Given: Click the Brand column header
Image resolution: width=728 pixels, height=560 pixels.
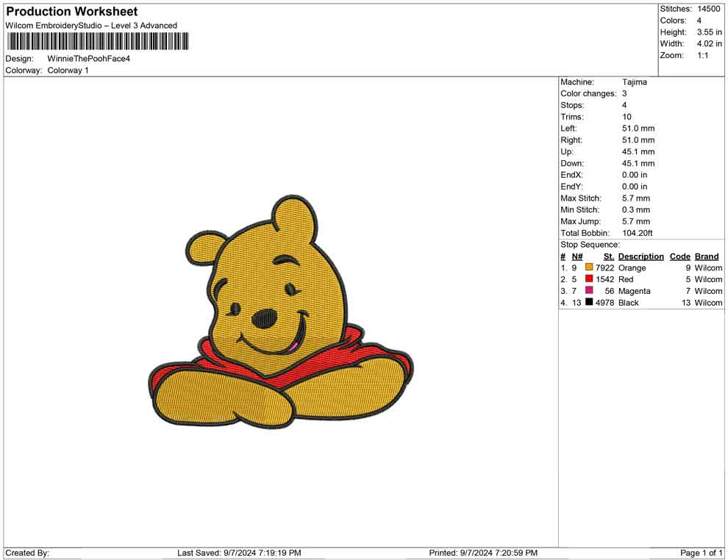Looking at the screenshot, I should pos(707,256).
